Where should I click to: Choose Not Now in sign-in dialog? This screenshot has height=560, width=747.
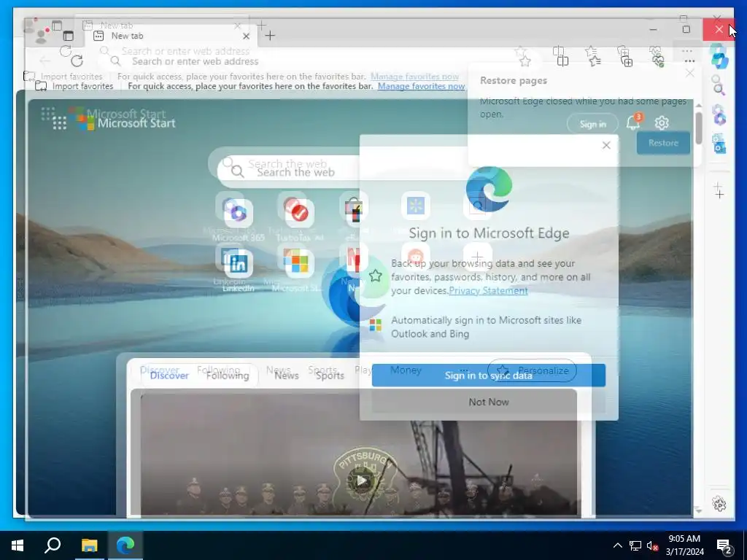pyautogui.click(x=489, y=402)
